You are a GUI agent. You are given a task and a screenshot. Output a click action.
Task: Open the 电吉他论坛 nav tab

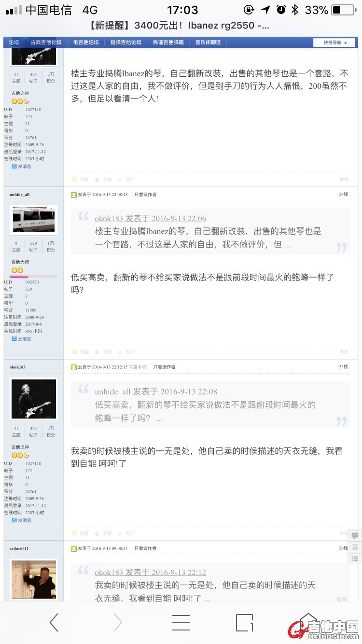[x=86, y=42]
